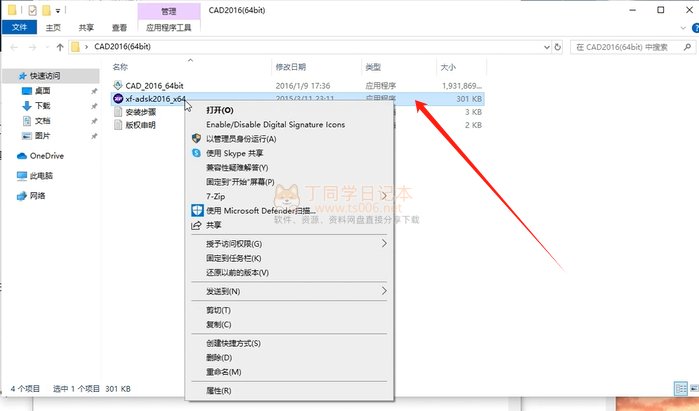Open the 主页 ribbon tab
Viewport: 699px width, 411px height.
53,28
